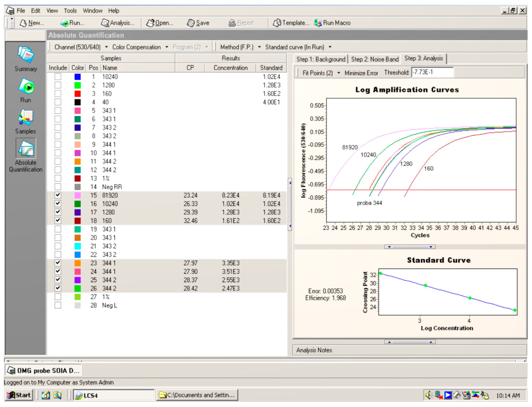The width and height of the screenshot is (532, 407).
Task: Click the Run icon in sidebar
Action: (x=26, y=87)
